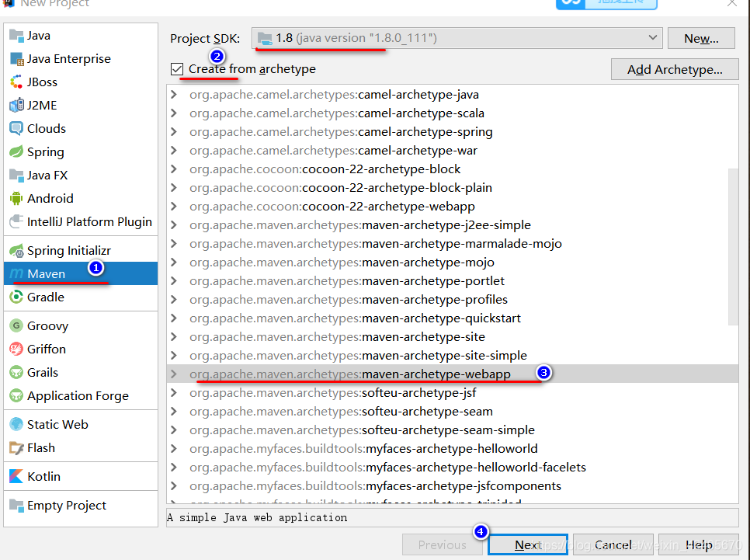Image resolution: width=750 pixels, height=560 pixels.
Task: Open the Project SDK dropdown arrow
Action: [x=652, y=37]
